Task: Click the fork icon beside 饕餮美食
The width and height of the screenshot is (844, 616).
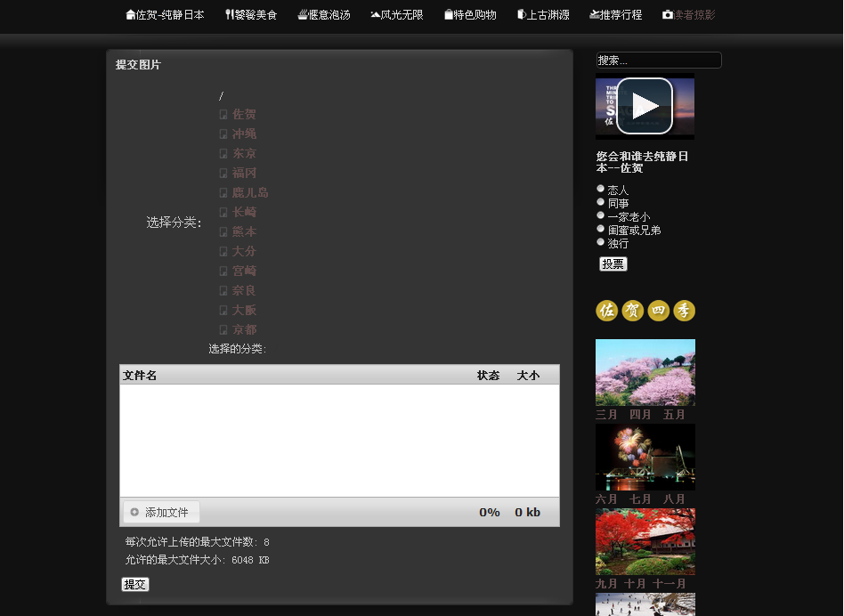Action: [229, 15]
